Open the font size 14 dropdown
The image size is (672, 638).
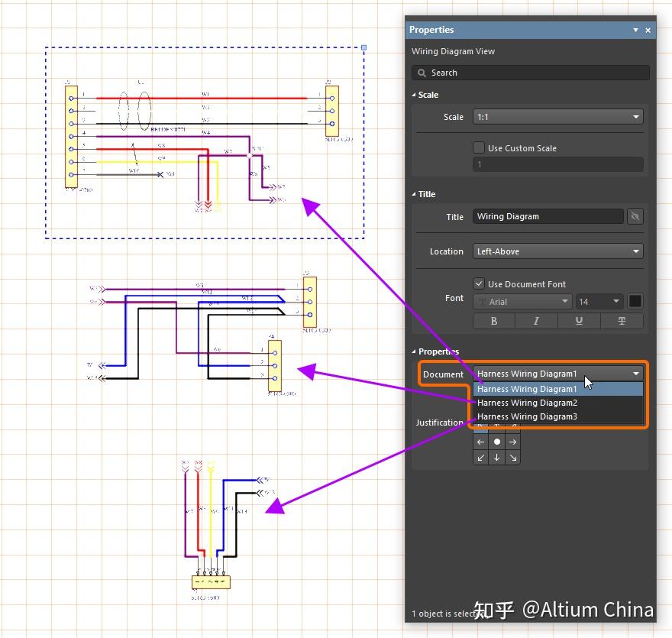pyautogui.click(x=599, y=301)
